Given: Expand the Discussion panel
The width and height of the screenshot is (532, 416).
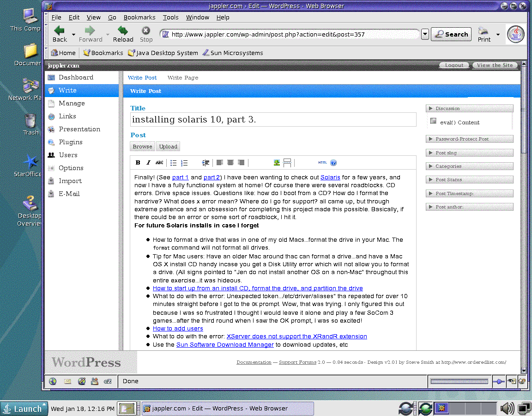Looking at the screenshot, I should (x=469, y=108).
